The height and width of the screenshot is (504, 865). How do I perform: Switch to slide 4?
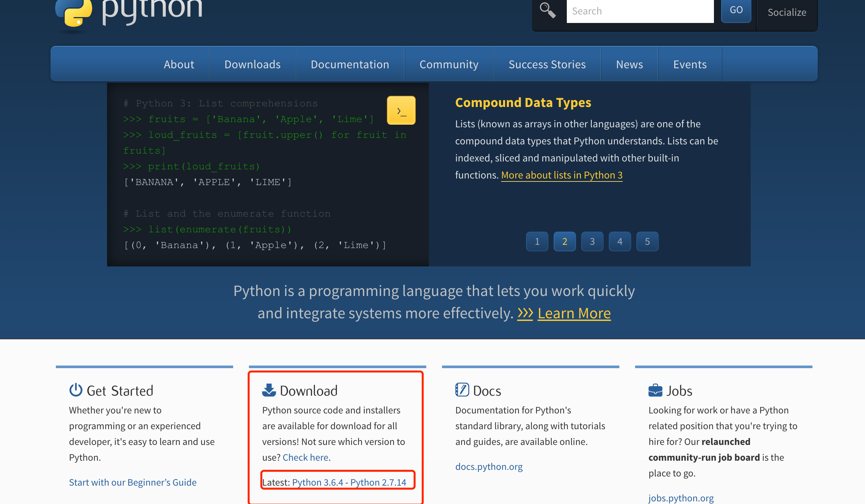[x=620, y=241]
